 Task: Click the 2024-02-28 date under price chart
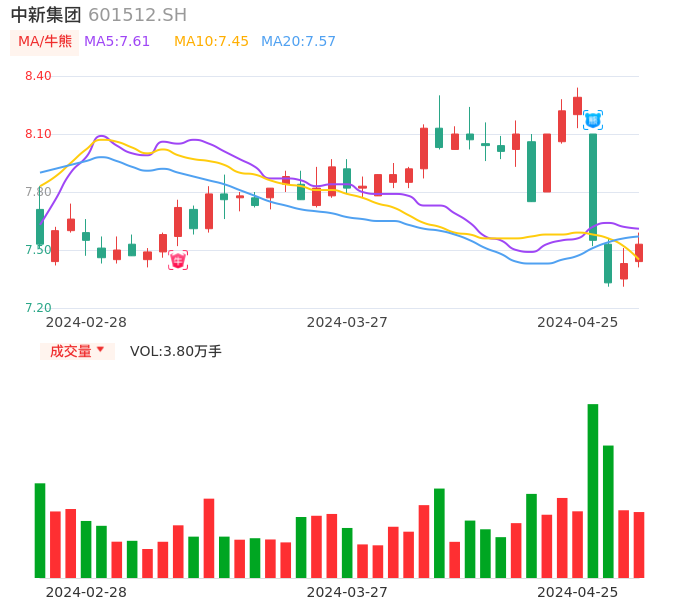[x=86, y=322]
